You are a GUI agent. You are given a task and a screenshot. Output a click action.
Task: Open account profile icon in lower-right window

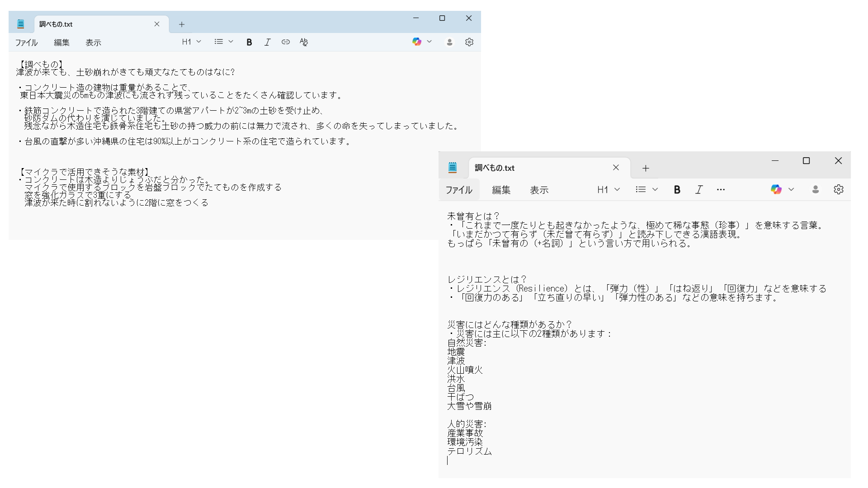point(816,189)
